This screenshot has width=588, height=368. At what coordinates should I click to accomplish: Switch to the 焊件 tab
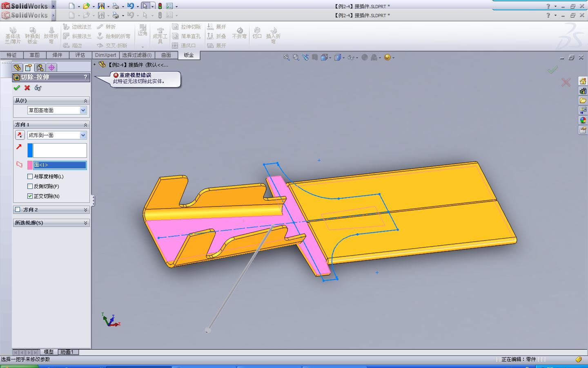pos(57,55)
